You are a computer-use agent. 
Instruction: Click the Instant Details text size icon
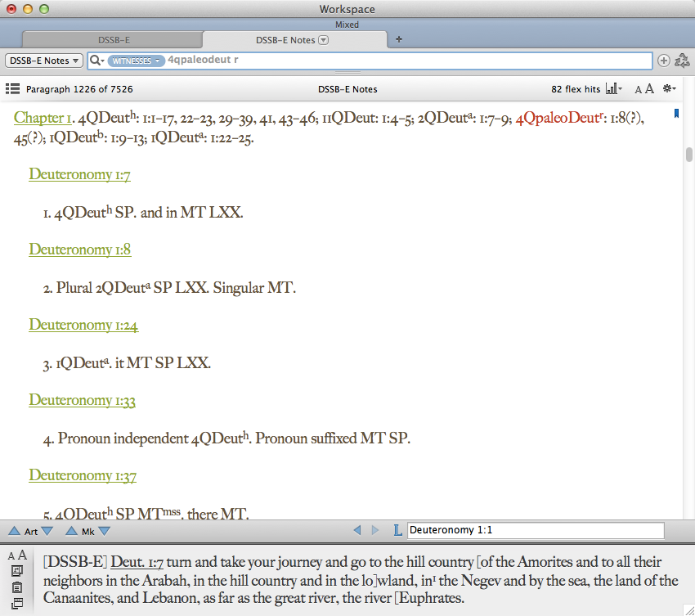click(17, 555)
